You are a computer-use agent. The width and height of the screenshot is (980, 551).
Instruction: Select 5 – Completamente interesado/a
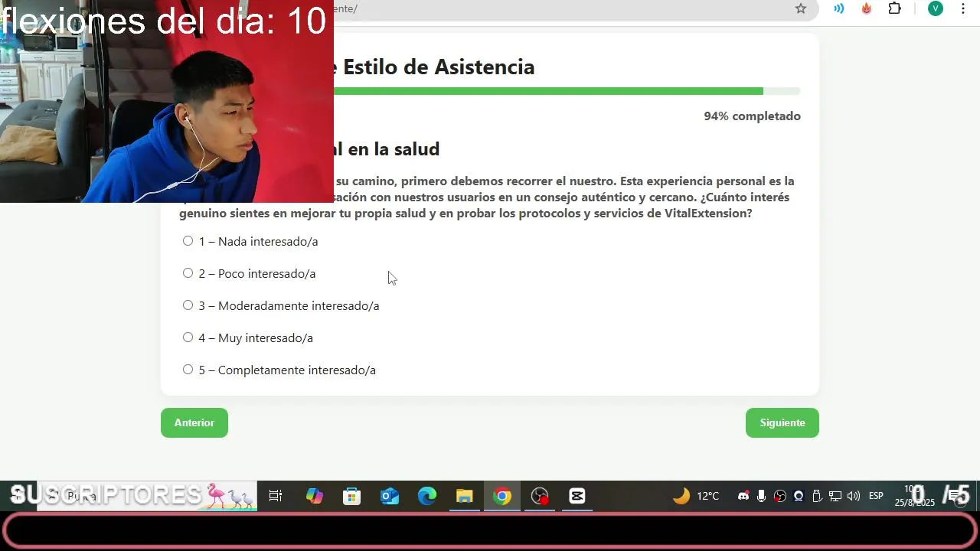[188, 370]
